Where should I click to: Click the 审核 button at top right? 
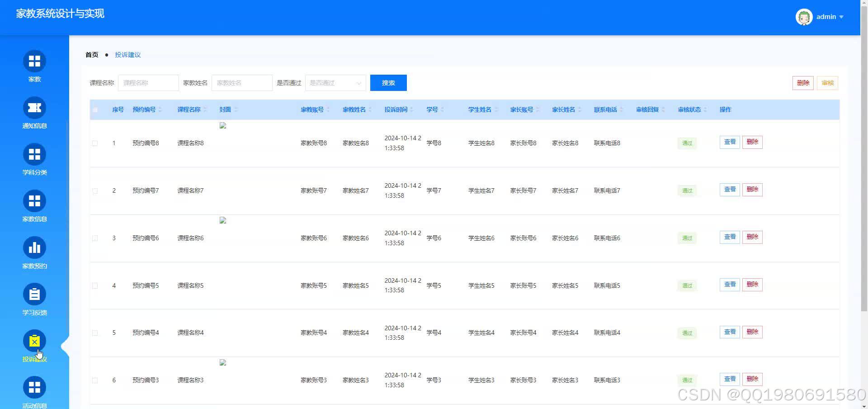point(827,83)
